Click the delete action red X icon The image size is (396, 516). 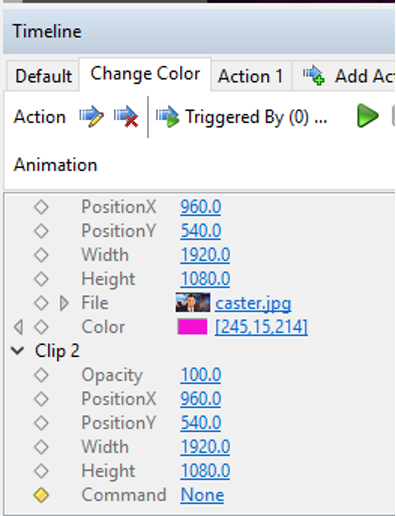pos(126,116)
